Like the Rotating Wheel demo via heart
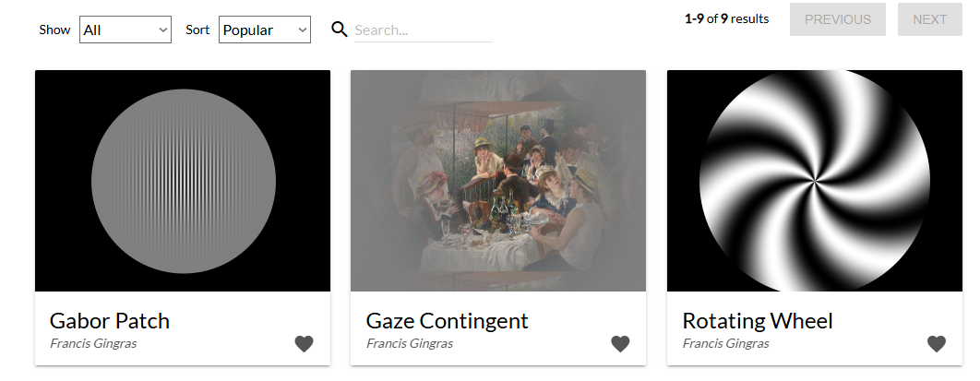Image resolution: width=980 pixels, height=381 pixels. (937, 344)
